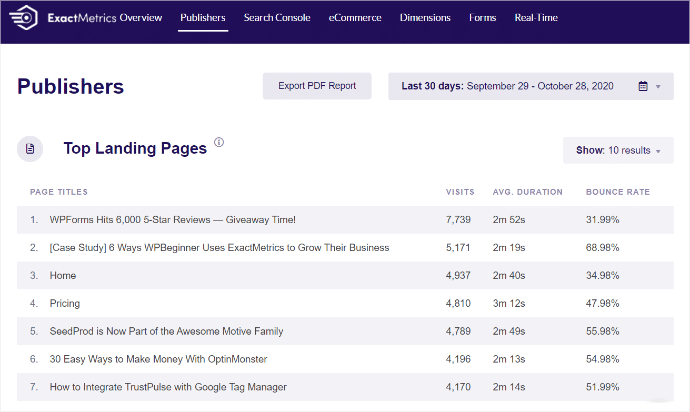Click the 4,937 visits value

coord(458,276)
